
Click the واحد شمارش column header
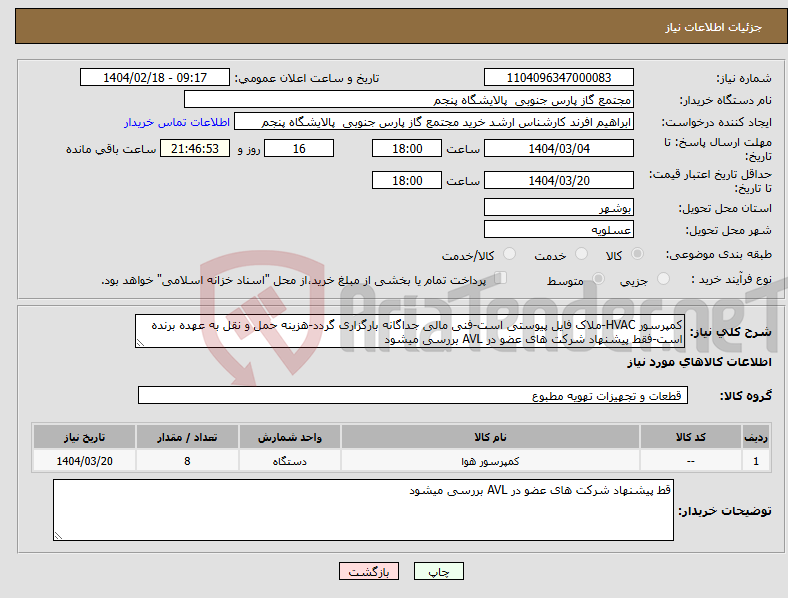tap(290, 437)
